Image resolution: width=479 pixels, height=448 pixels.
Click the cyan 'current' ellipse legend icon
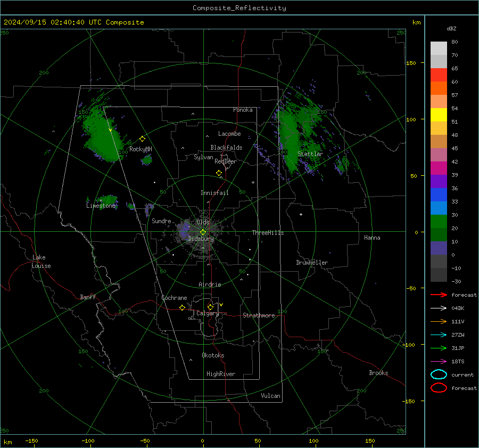click(x=439, y=374)
